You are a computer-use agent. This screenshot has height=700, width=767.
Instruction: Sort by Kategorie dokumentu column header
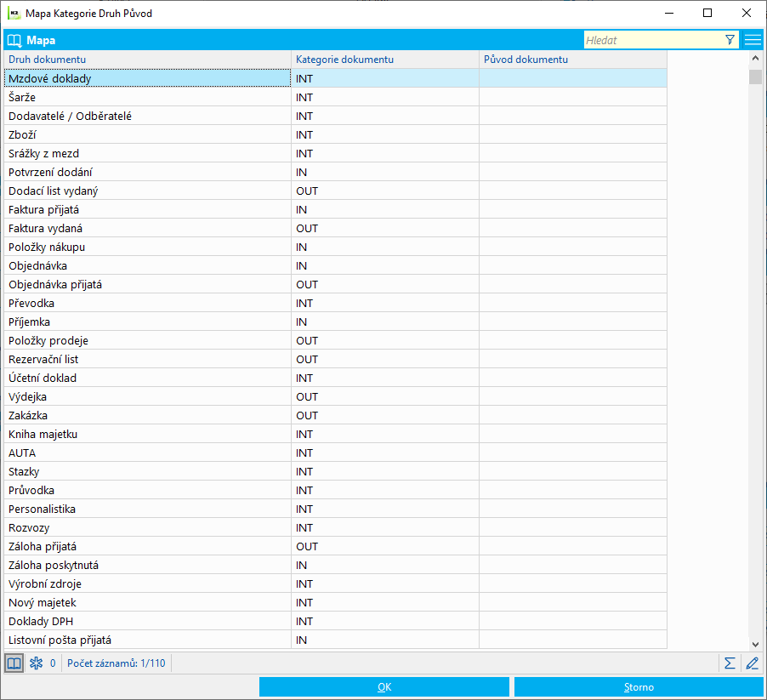coord(385,60)
